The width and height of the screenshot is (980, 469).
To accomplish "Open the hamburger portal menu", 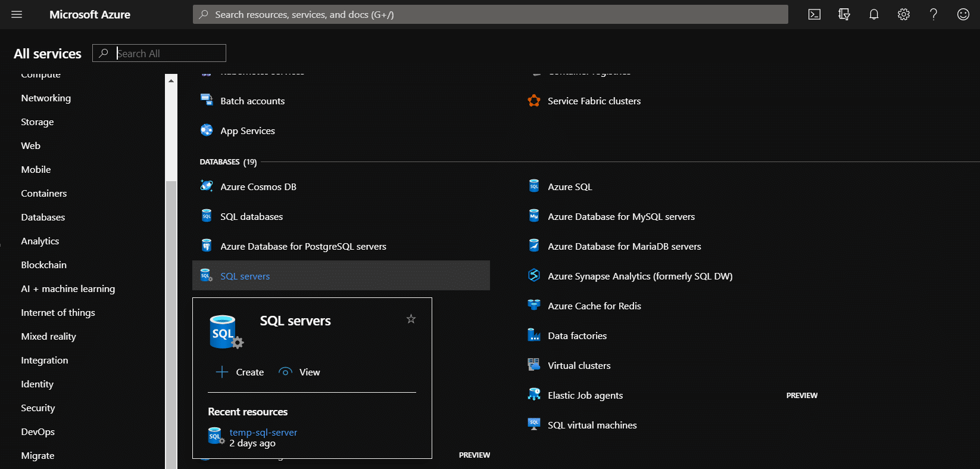I will pyautogui.click(x=17, y=14).
